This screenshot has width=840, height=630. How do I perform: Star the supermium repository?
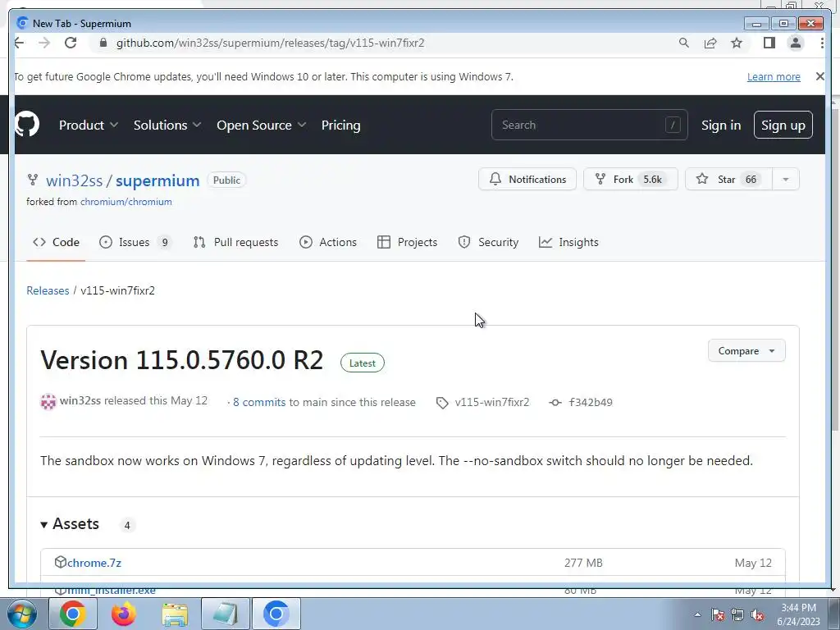(729, 179)
